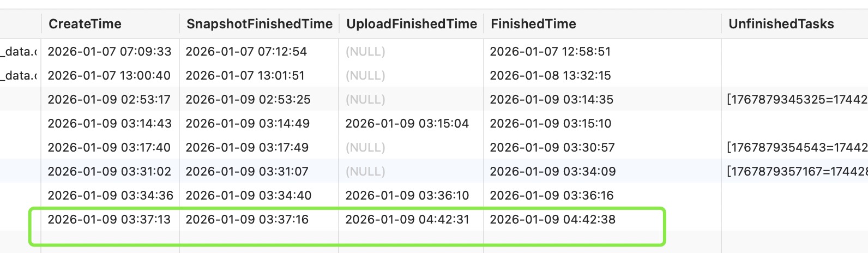This screenshot has height=253, width=868.
Task: Click the FinishedTime column header
Action: (x=533, y=24)
